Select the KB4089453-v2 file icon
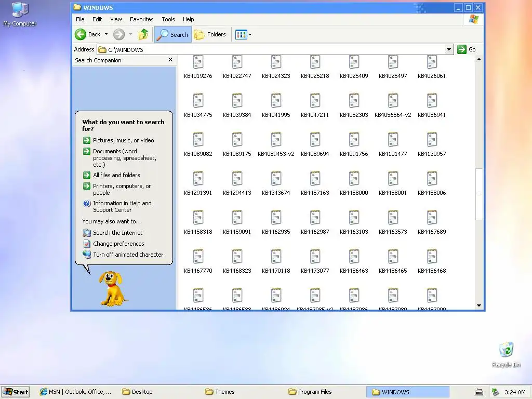 click(276, 139)
